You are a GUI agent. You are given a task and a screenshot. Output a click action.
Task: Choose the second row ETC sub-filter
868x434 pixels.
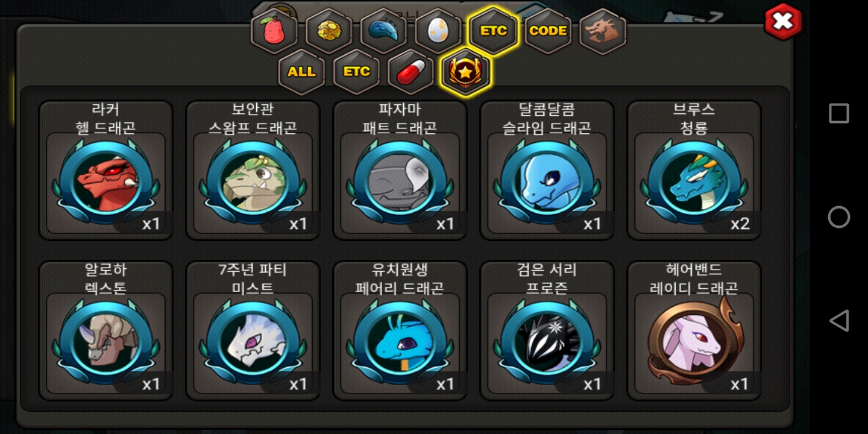click(x=356, y=72)
